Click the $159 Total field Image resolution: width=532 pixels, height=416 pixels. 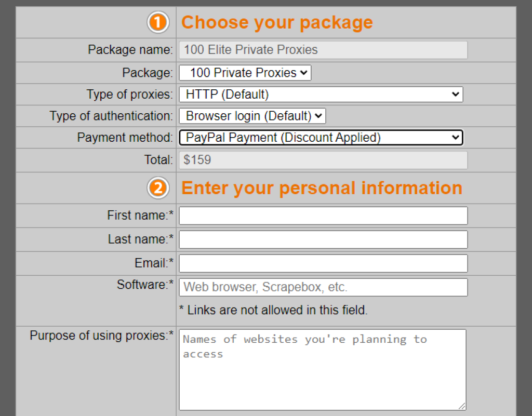point(323,160)
